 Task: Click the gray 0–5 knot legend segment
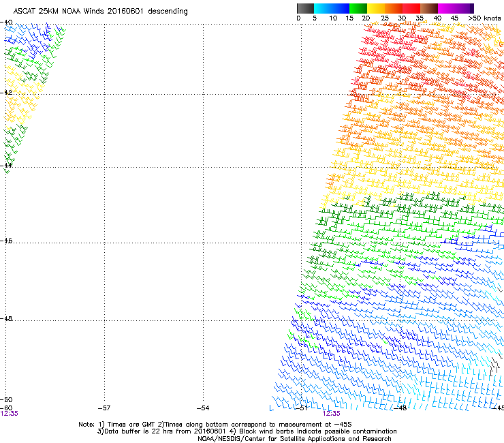pos(305,8)
